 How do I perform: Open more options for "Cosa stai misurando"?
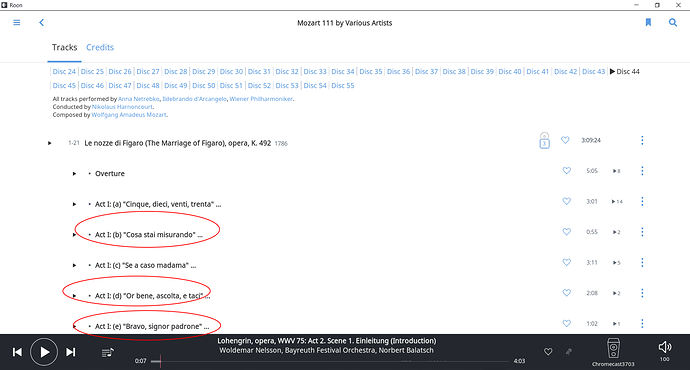[x=642, y=232]
